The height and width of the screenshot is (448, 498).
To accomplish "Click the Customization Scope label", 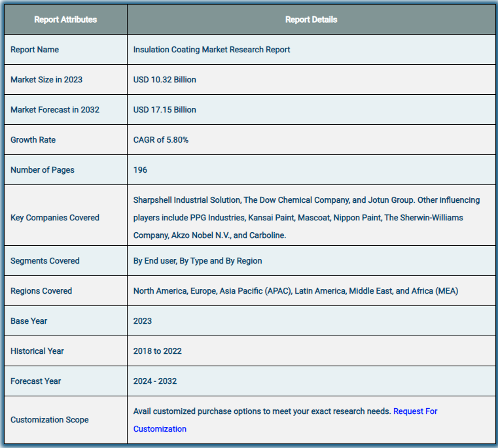I will point(50,420).
